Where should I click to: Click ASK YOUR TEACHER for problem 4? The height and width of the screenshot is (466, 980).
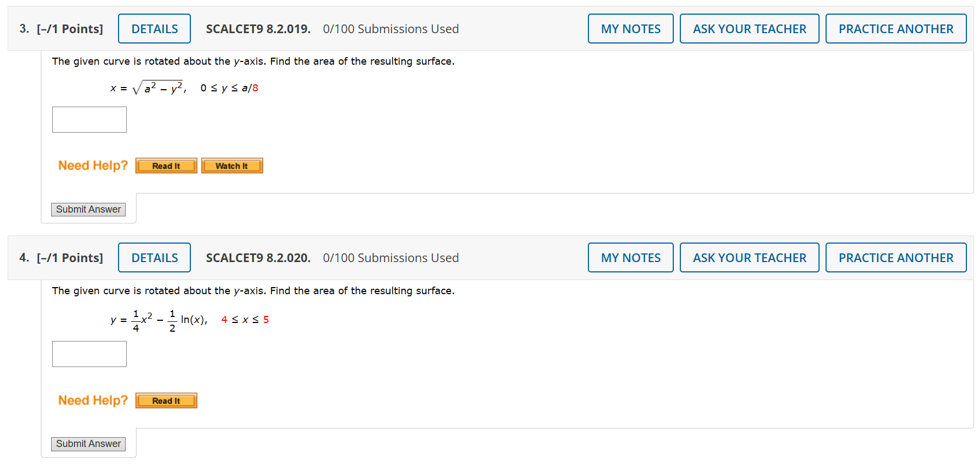[x=749, y=257]
